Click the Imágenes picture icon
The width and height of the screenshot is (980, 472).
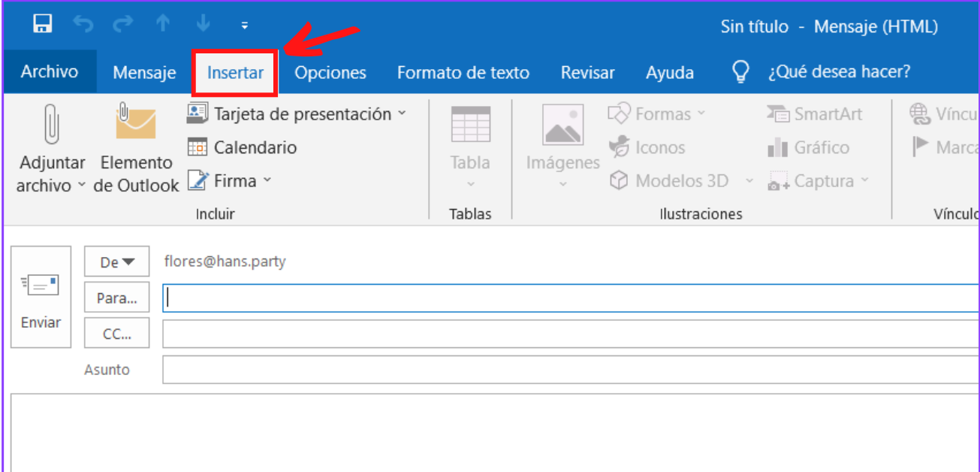point(562,126)
